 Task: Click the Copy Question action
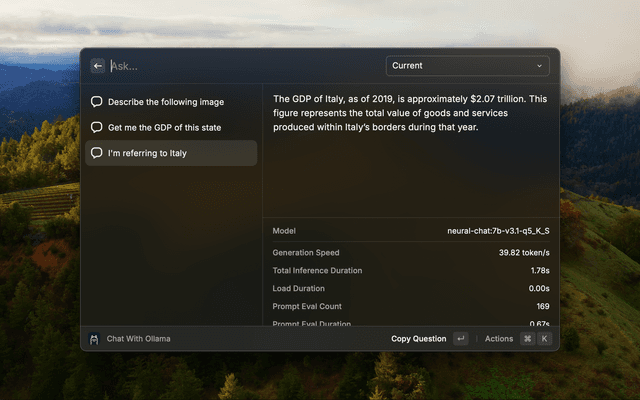[418, 339]
